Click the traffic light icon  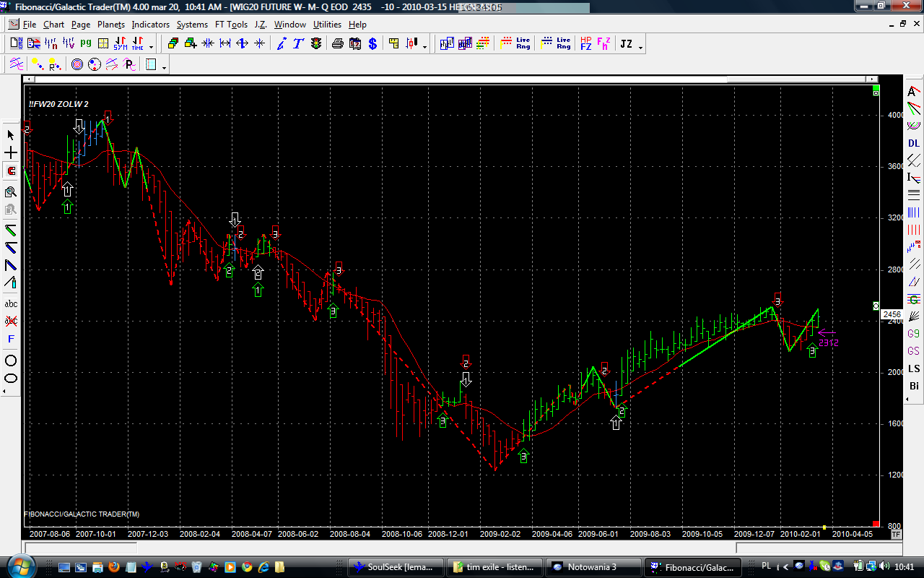click(x=316, y=44)
